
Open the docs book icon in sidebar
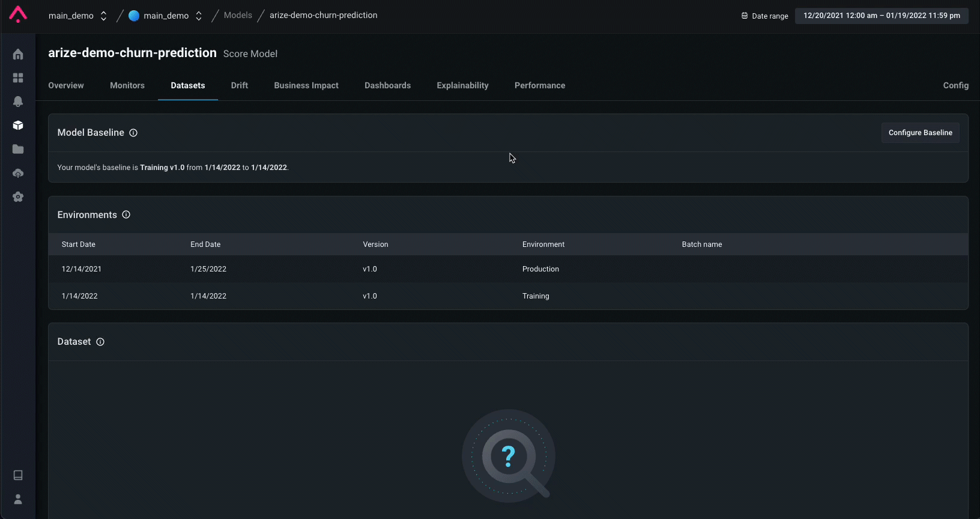tap(18, 475)
